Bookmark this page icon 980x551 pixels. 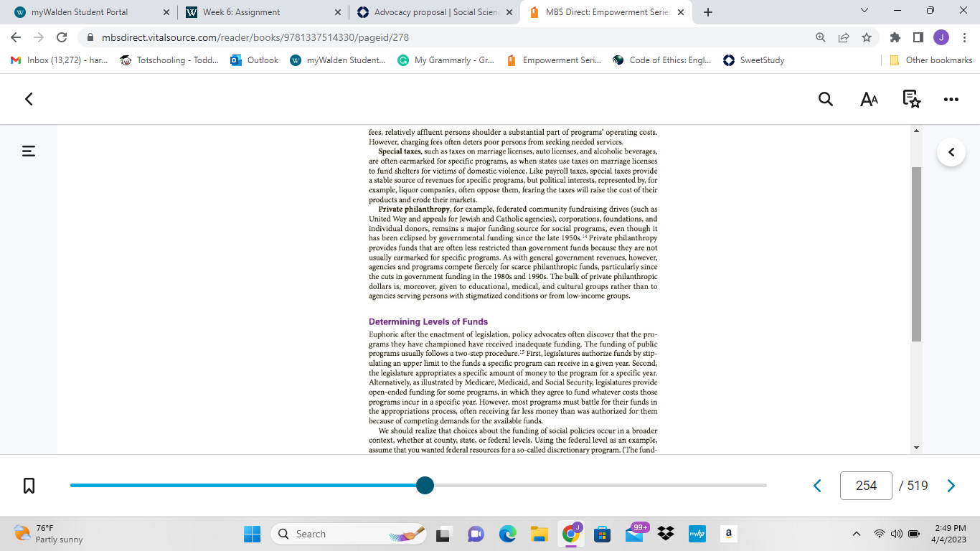click(29, 486)
